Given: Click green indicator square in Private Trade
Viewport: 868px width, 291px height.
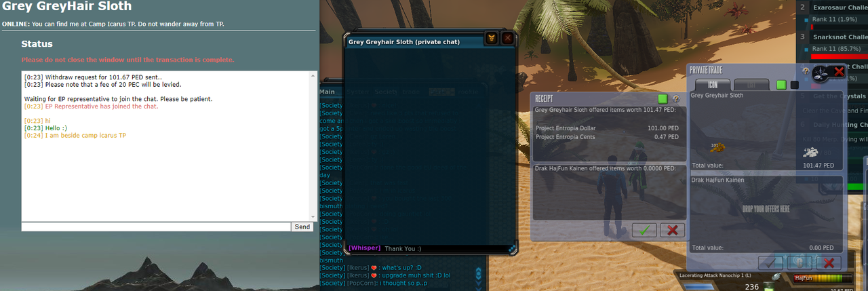Looking at the screenshot, I should tap(781, 85).
